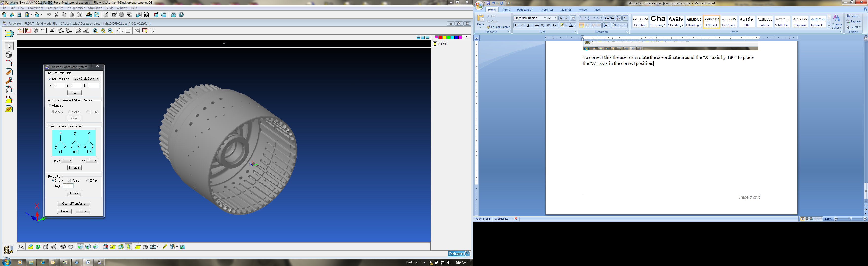Switch to the Page Layout ribbon tab
The width and height of the screenshot is (868, 266).
524,10
